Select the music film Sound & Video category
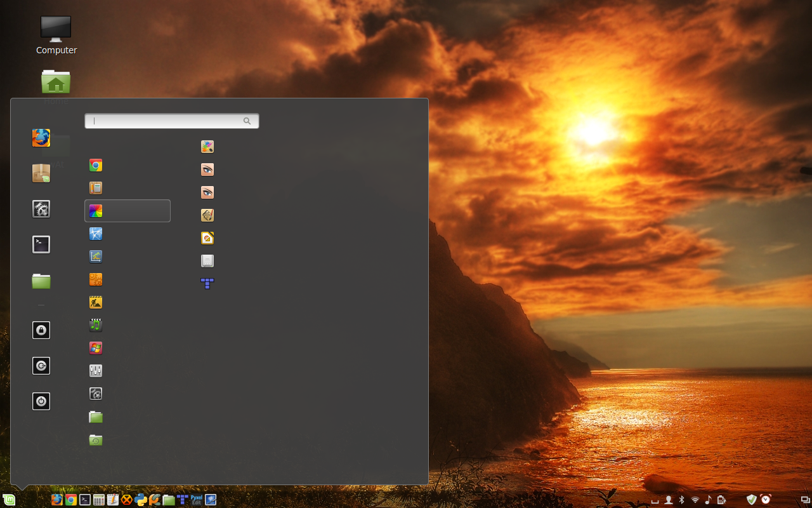 tap(96, 325)
